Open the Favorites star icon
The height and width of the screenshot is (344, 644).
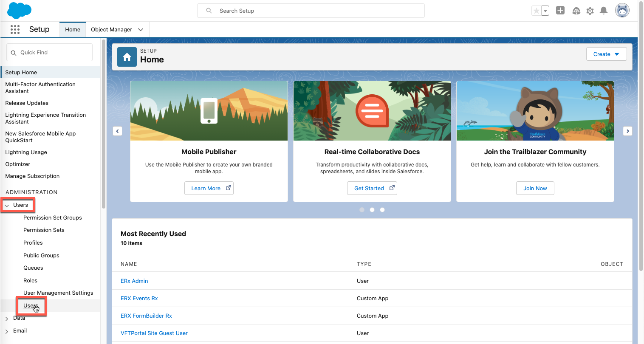(537, 11)
